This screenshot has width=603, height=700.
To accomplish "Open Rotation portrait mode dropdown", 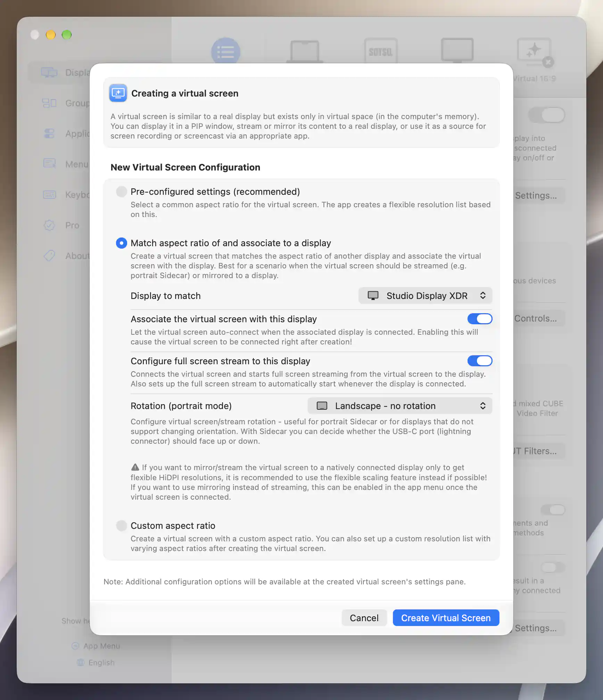I will click(x=400, y=406).
